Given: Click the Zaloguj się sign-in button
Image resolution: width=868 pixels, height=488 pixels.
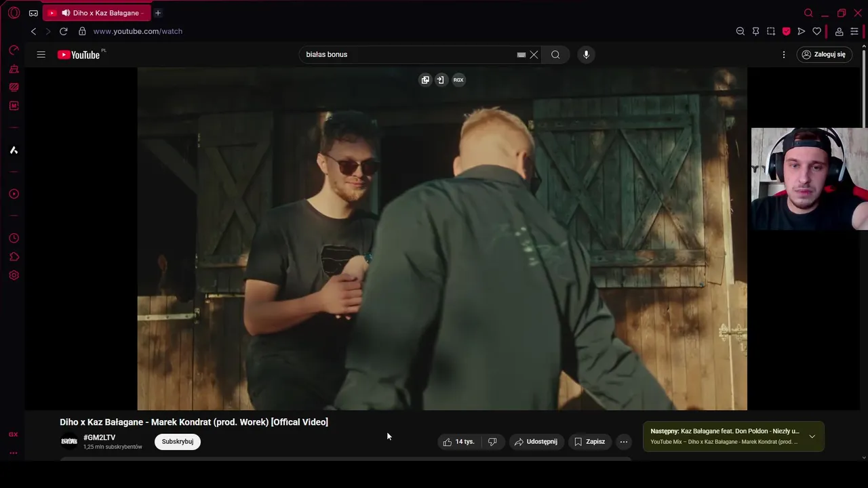Looking at the screenshot, I should [825, 54].
